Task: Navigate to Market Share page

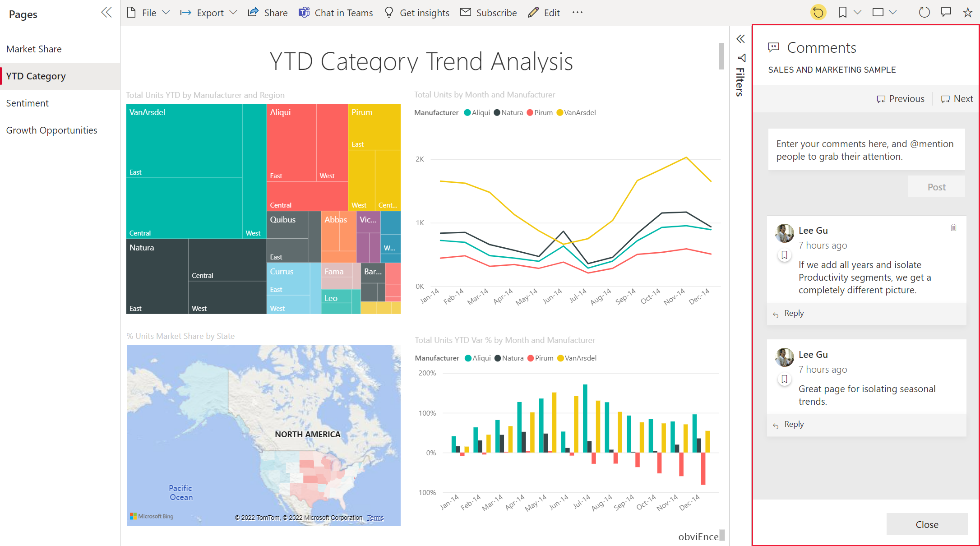Action: pyautogui.click(x=34, y=49)
